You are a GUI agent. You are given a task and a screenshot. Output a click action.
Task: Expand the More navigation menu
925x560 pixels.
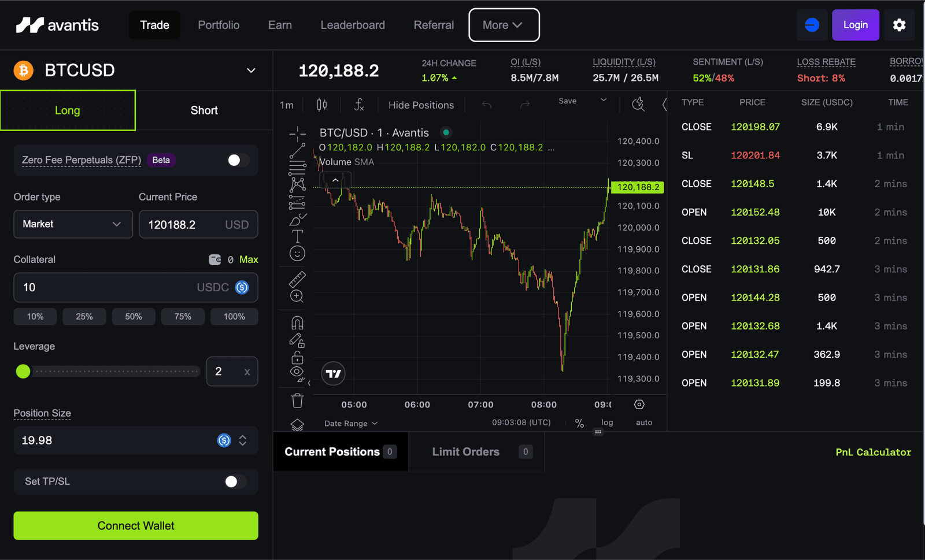tap(504, 25)
